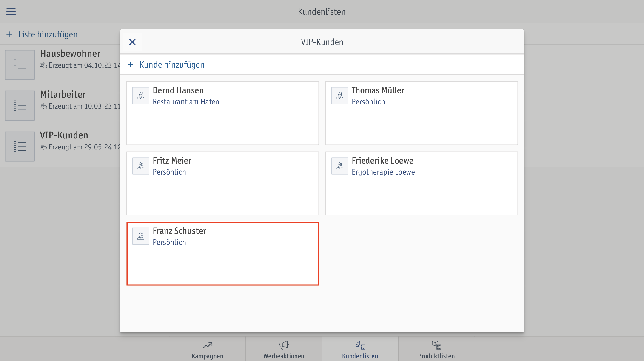The height and width of the screenshot is (361, 644).
Task: Select the Mitarbeiter list title
Action: 63,94
